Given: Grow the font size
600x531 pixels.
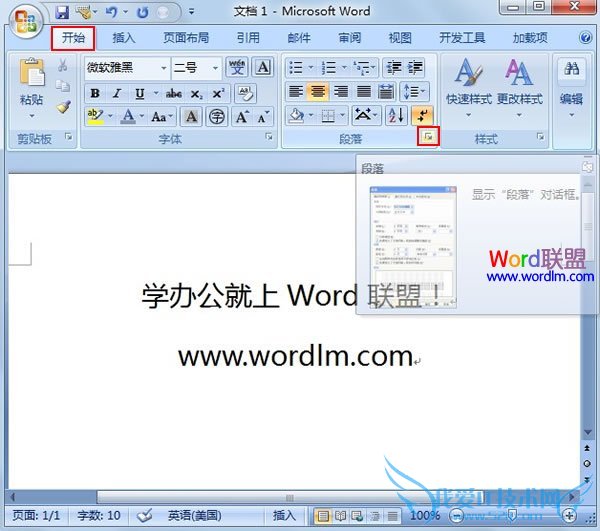Looking at the screenshot, I should click(x=242, y=116).
